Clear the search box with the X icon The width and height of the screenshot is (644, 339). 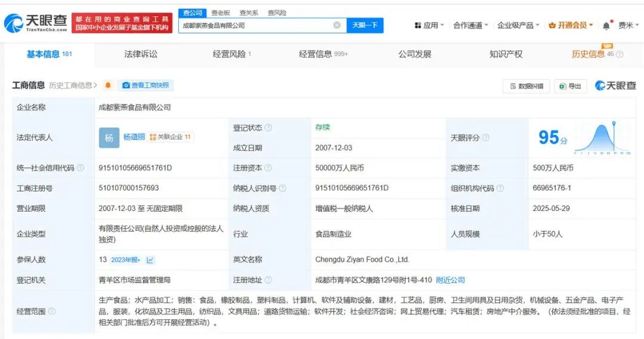tap(337, 25)
